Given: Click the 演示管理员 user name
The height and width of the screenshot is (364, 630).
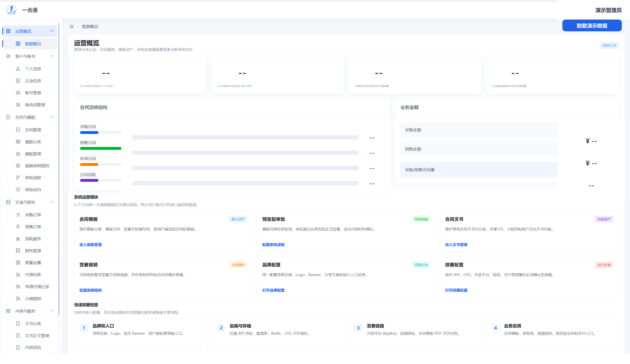Looking at the screenshot, I should 608,10.
